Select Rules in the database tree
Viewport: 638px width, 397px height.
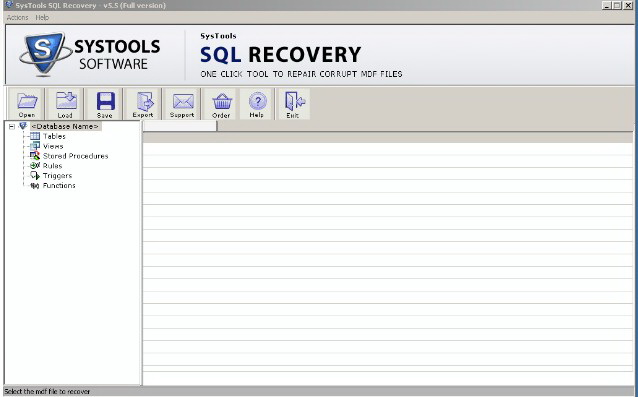point(52,166)
